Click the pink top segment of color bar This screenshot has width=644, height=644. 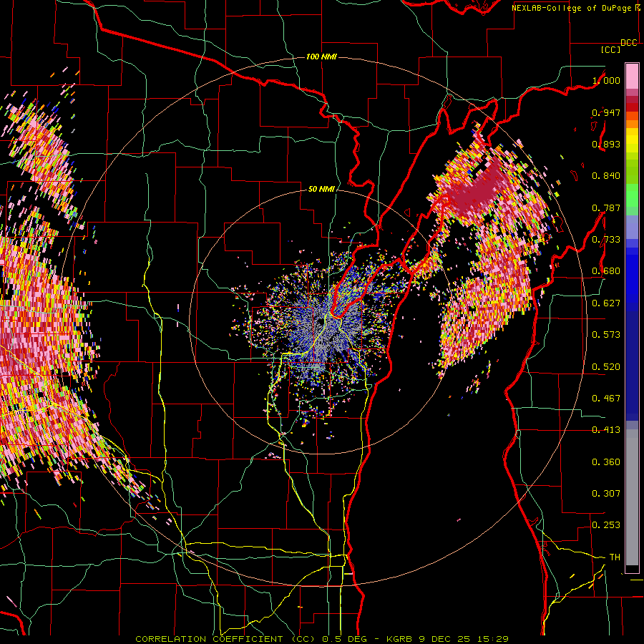632,77
